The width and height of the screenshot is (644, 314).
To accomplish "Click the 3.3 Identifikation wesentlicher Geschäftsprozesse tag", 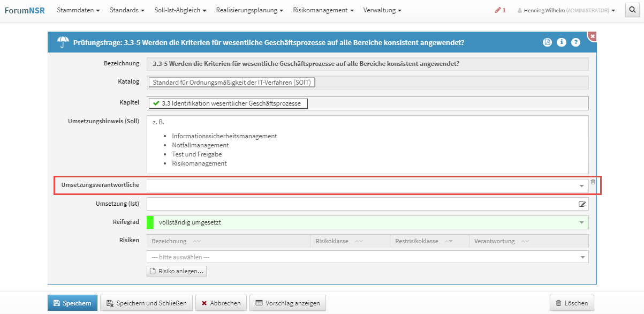I will coord(228,103).
